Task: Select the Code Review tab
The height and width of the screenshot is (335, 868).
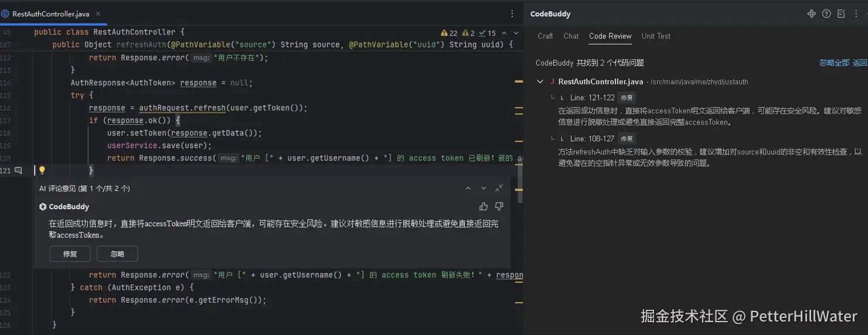Action: point(610,36)
